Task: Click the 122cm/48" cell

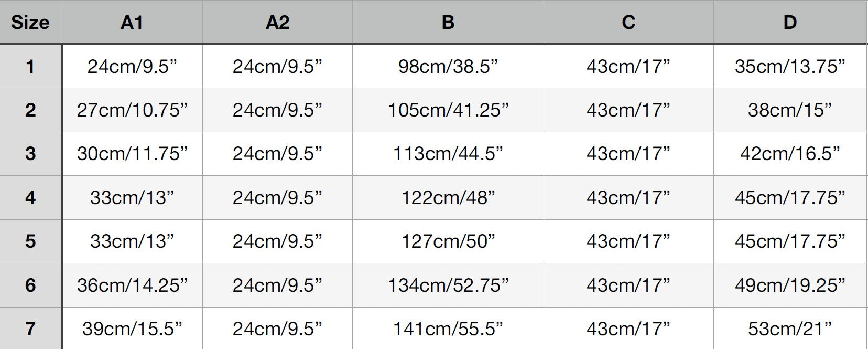Action: 448,198
